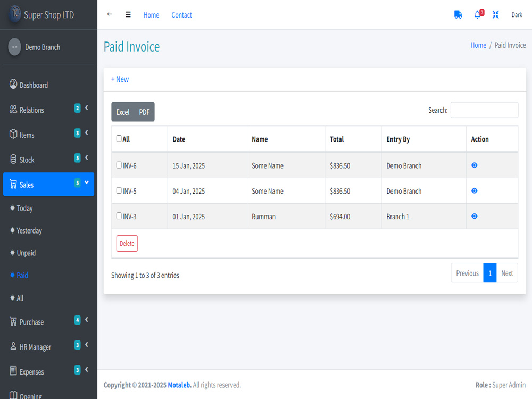Viewport: 532px width, 399px height.
Task: Go back using the left arrow icon
Action: (110, 14)
